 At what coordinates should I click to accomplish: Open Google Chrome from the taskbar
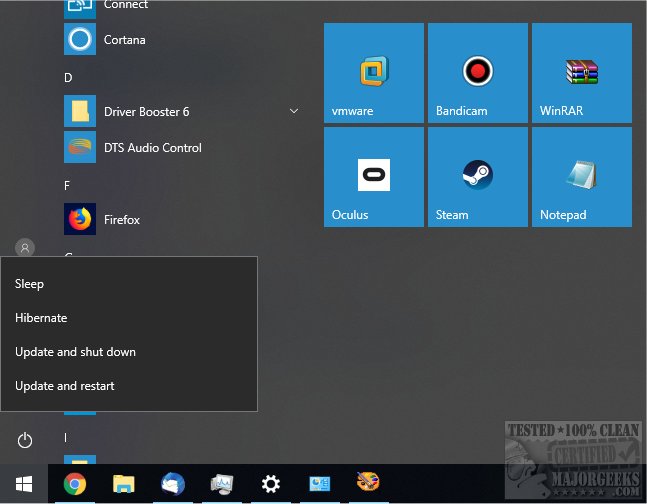[75, 483]
